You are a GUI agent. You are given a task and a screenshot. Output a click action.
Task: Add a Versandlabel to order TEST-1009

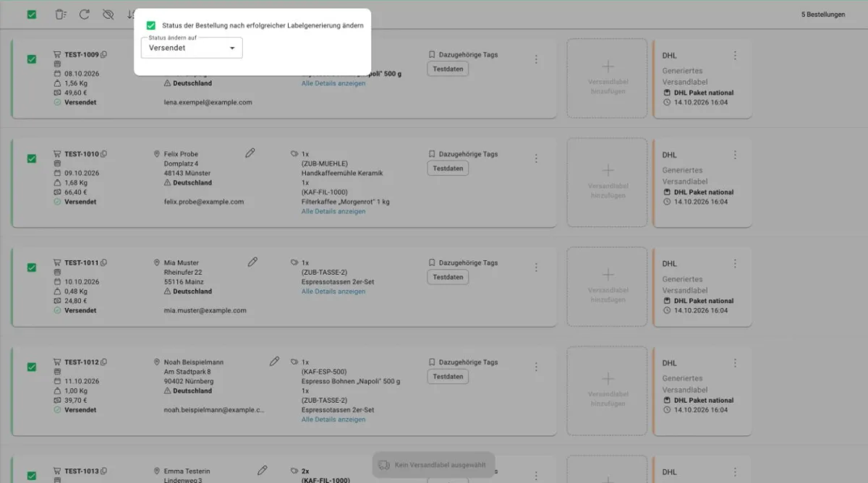pyautogui.click(x=608, y=78)
